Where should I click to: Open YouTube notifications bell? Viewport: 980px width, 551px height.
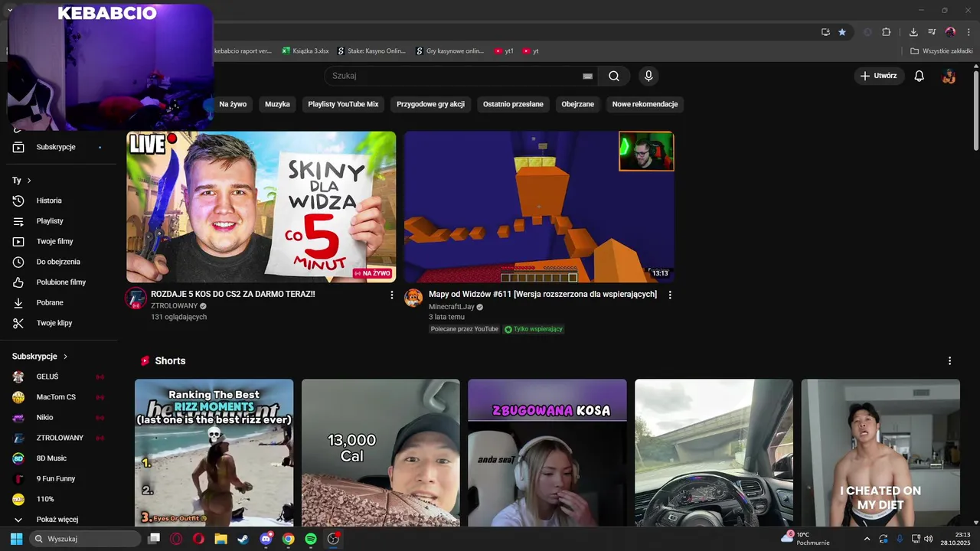[920, 76]
